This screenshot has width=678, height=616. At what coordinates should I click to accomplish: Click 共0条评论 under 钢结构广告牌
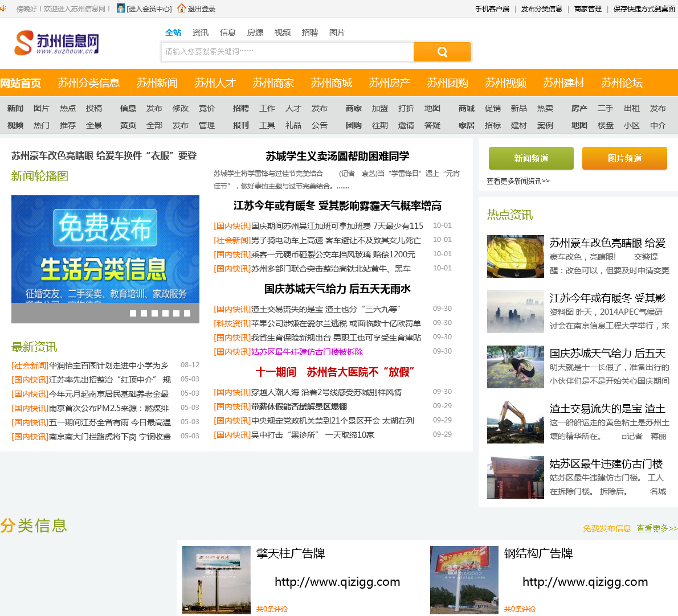point(519,609)
